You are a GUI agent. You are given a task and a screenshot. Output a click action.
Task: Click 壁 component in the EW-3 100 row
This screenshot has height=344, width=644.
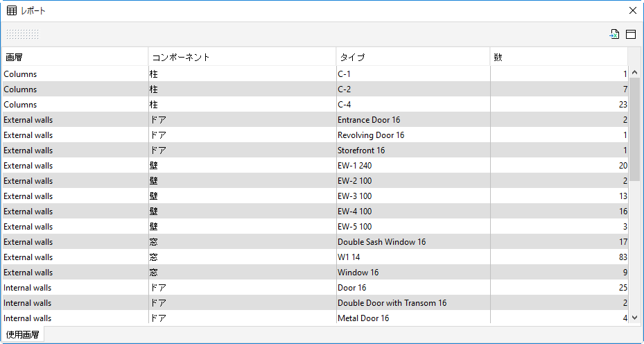(243, 196)
